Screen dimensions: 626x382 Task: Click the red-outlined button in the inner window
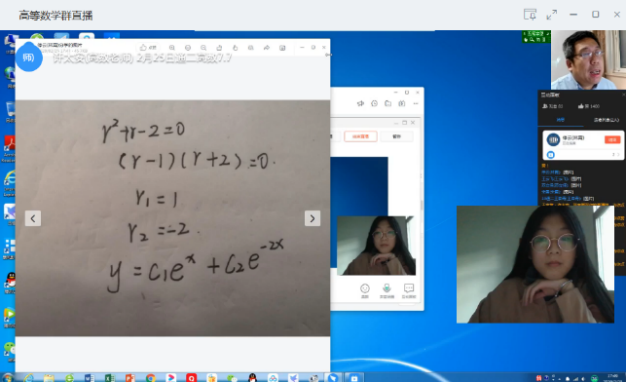(360, 137)
